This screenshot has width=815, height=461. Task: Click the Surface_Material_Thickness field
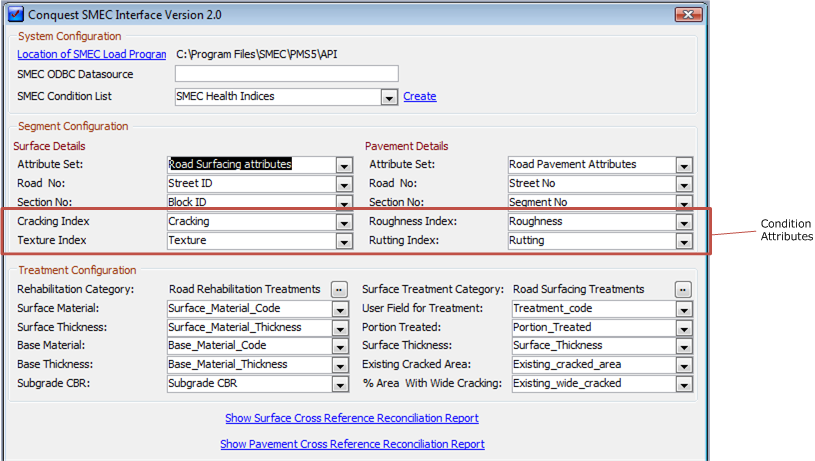[249, 327]
